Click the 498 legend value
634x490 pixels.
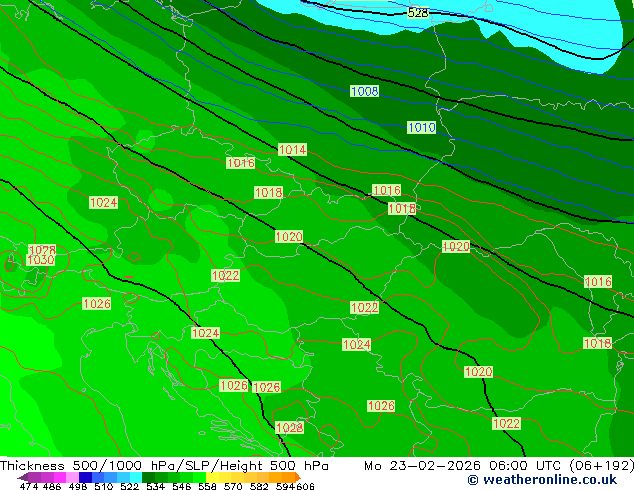[x=78, y=486]
